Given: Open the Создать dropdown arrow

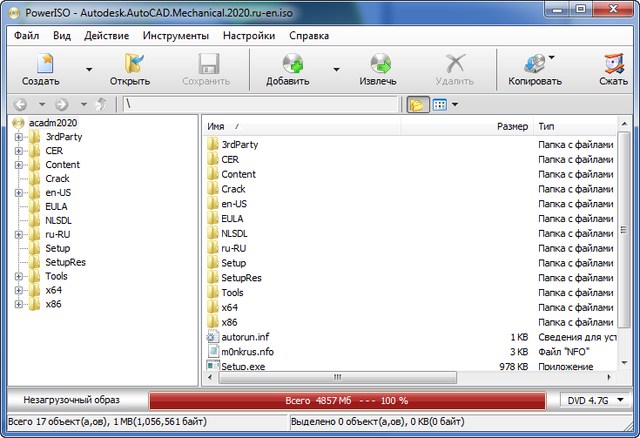Looking at the screenshot, I should tap(89, 70).
